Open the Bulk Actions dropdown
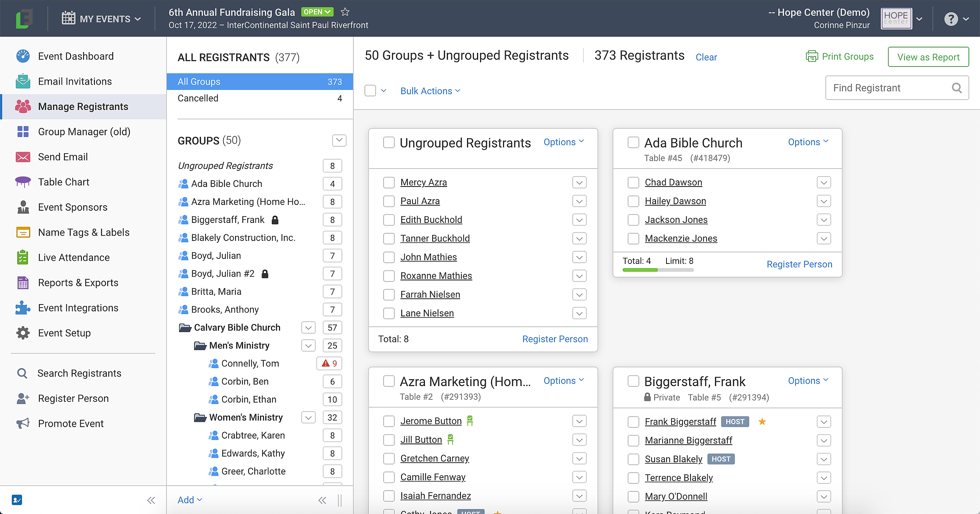This screenshot has width=980, height=514. pos(430,91)
